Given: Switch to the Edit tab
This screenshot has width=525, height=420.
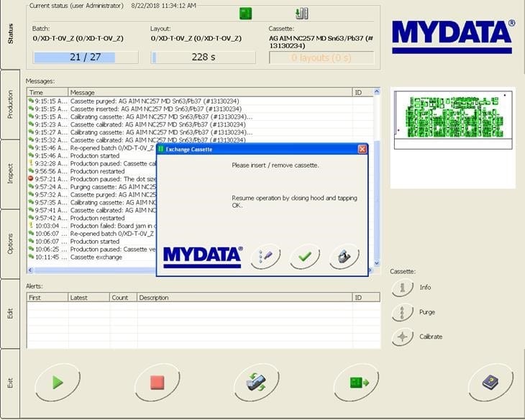Looking at the screenshot, I should coord(10,314).
